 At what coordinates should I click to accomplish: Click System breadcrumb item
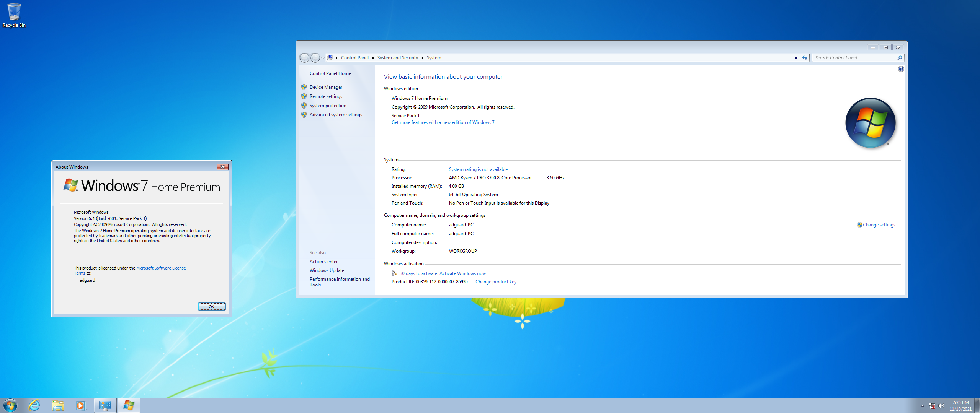tap(434, 58)
